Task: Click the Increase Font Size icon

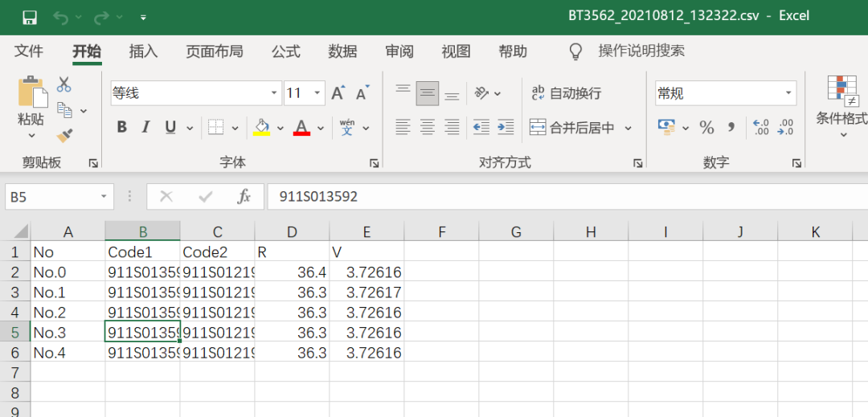Action: 338,93
